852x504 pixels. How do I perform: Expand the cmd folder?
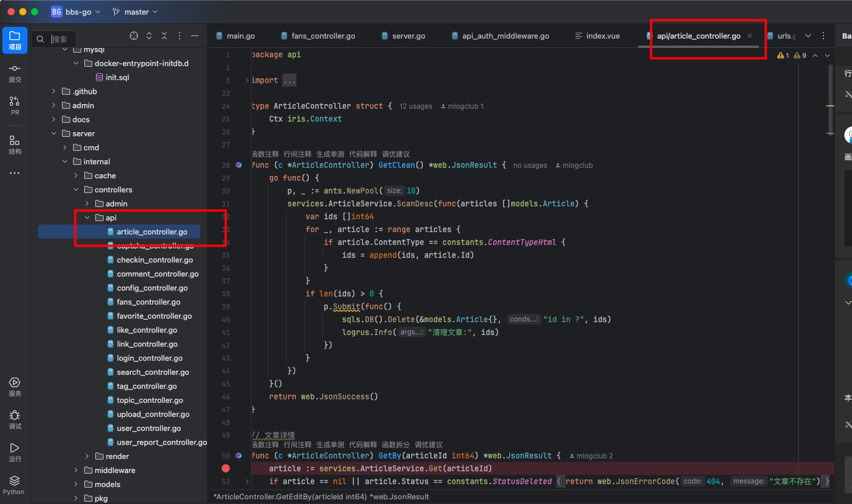(65, 147)
